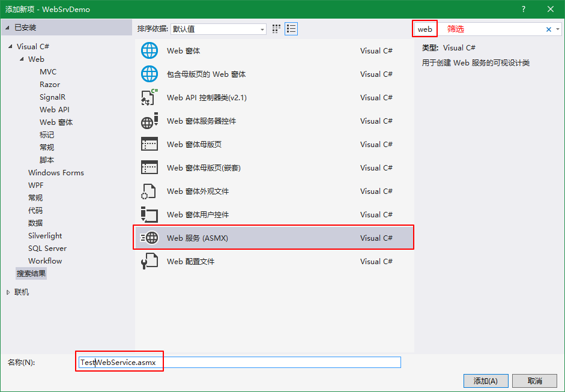Click the Web 窗体服务器控件 icon
The width and height of the screenshot is (565, 392).
point(149,121)
